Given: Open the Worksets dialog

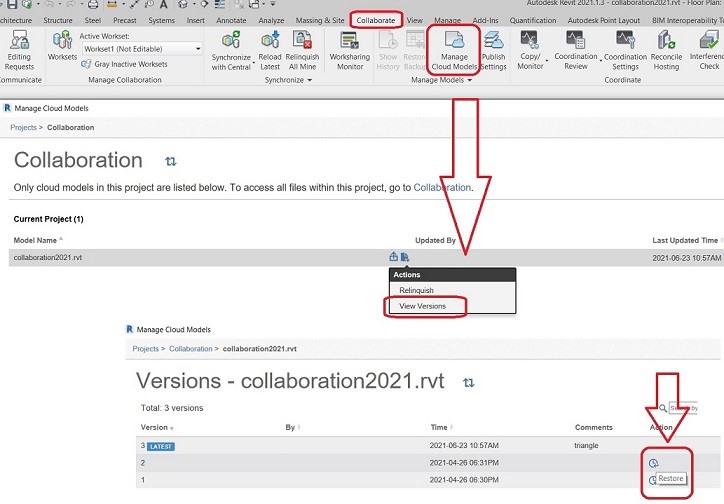Looking at the screenshot, I should (x=62, y=45).
